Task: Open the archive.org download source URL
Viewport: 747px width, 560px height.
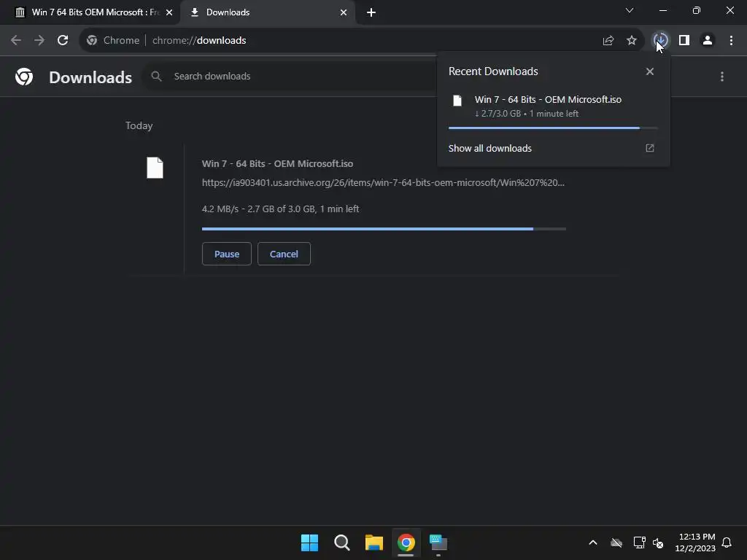Action: pos(383,182)
